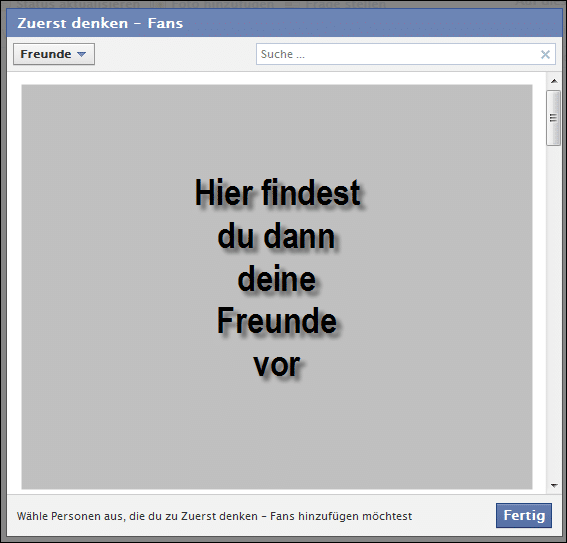Click the scrollbar up arrow
This screenshot has height=543, width=567.
pos(554,81)
